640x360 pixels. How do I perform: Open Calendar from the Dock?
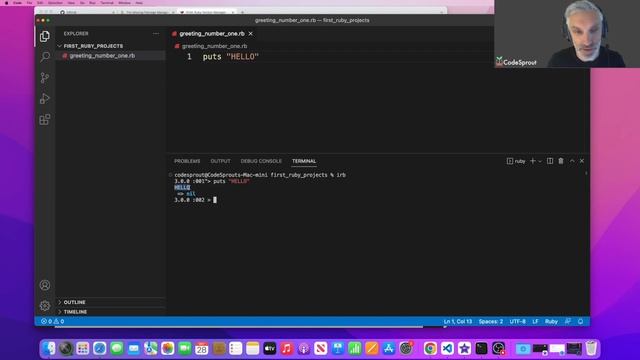[x=202, y=349]
